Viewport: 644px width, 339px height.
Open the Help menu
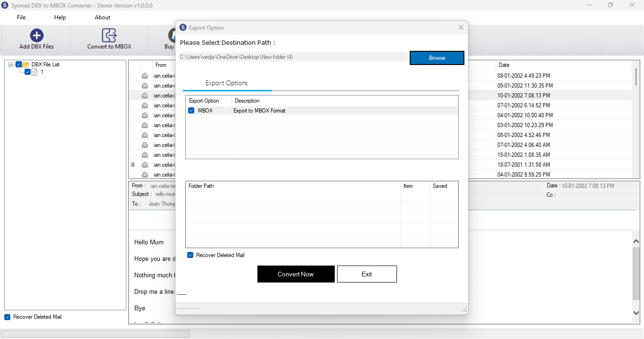60,17
